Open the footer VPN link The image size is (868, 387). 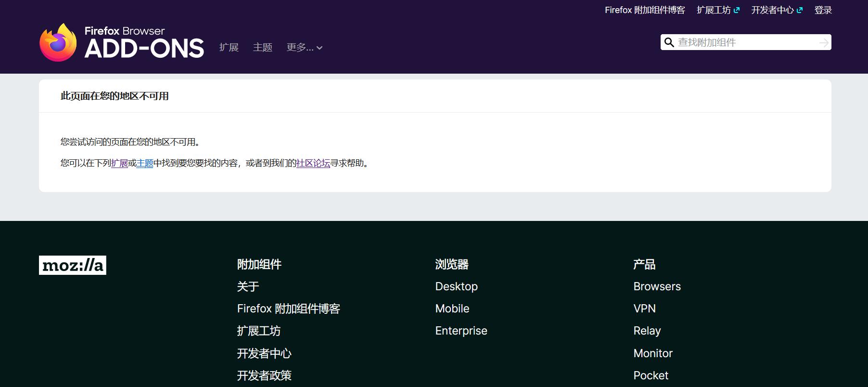coord(645,309)
